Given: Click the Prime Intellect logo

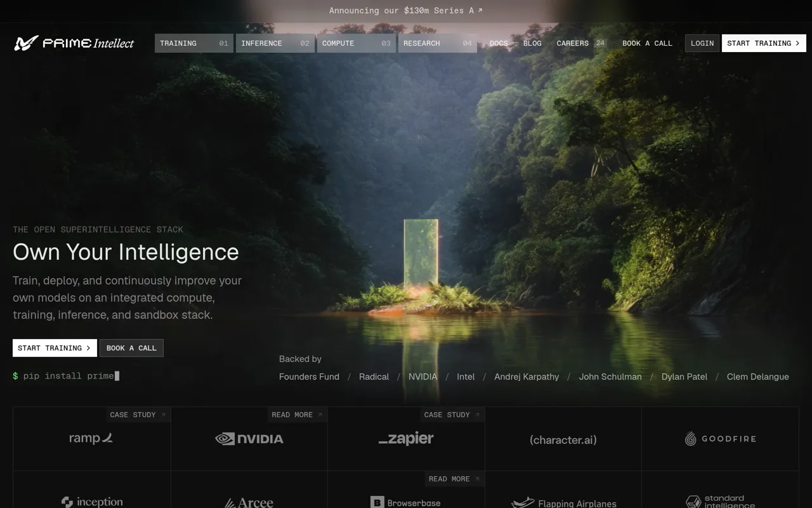Looking at the screenshot, I should pyautogui.click(x=74, y=43).
